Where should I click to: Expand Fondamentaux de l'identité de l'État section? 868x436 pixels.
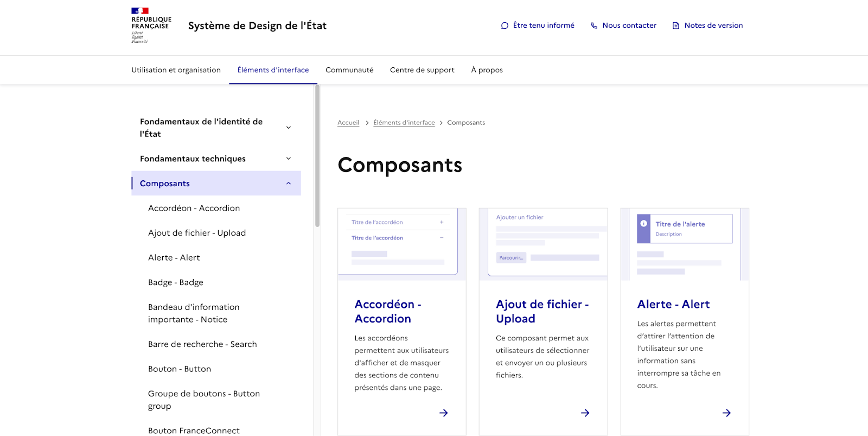tap(289, 128)
